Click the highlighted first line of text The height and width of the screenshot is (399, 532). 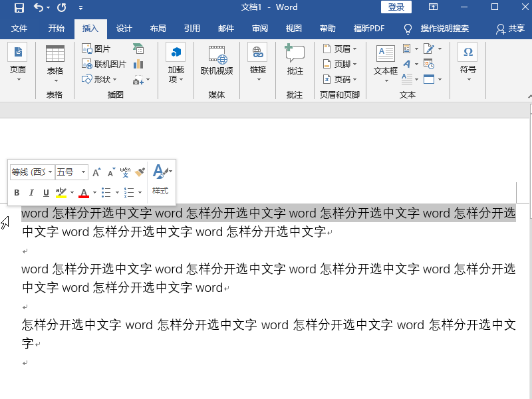pyautogui.click(x=269, y=213)
